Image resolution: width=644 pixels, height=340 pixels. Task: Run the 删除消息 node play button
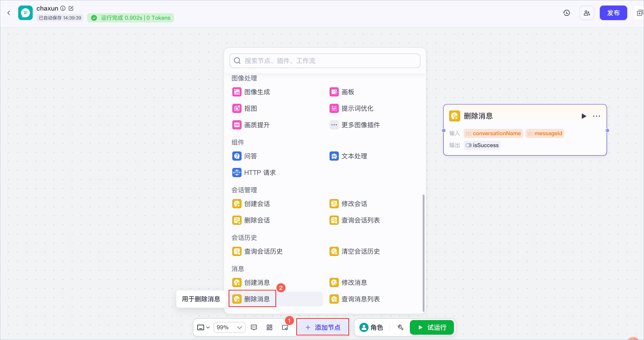(x=584, y=116)
